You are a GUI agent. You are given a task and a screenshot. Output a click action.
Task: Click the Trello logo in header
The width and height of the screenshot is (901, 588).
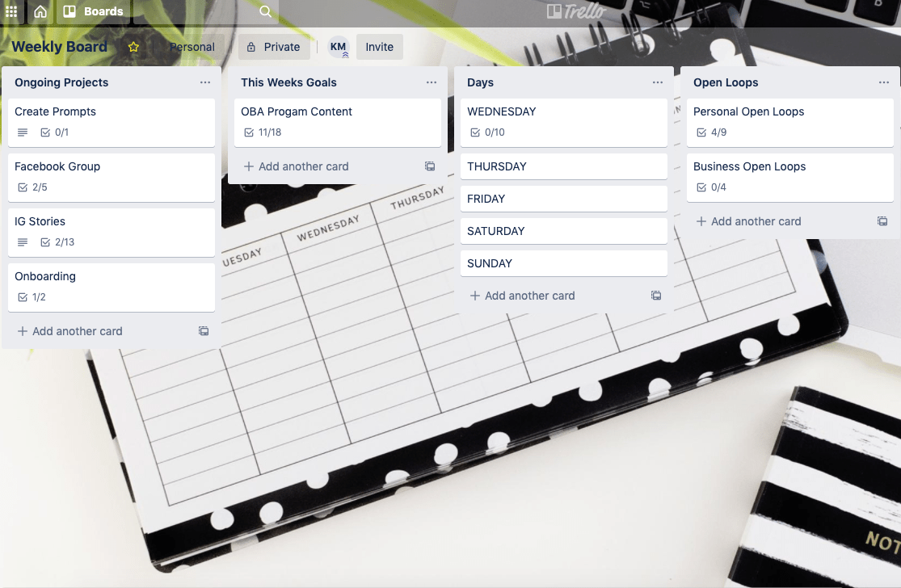(x=576, y=11)
